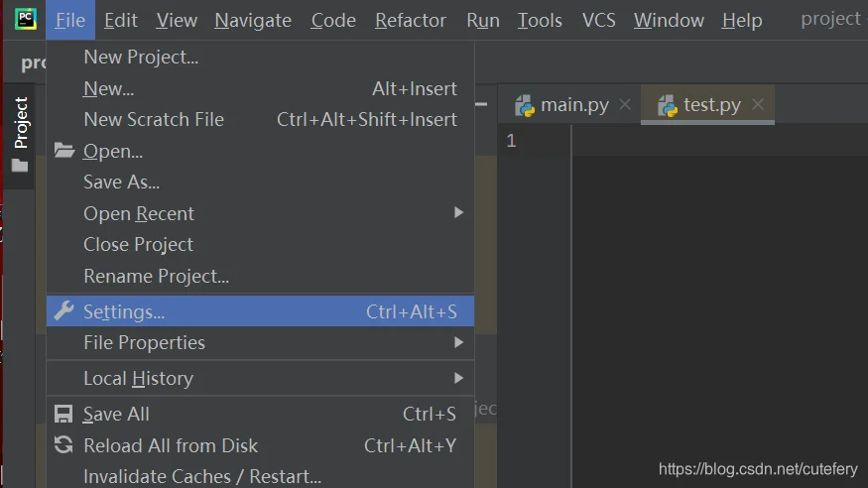The width and height of the screenshot is (868, 488).
Task: Click the PyCharm logo icon
Action: [x=25, y=19]
